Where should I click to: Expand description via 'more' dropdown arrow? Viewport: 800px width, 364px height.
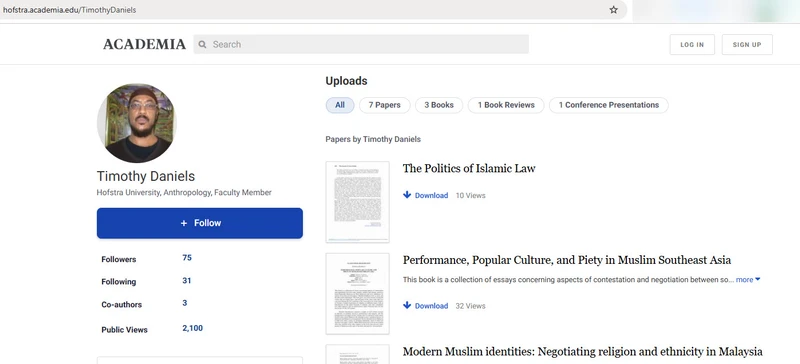(758, 279)
